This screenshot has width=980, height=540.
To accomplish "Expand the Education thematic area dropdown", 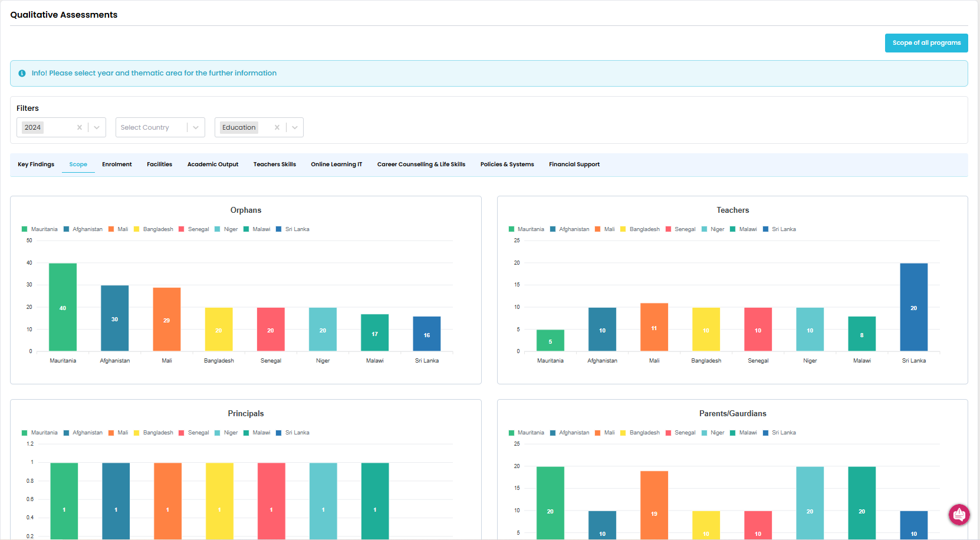I will (x=295, y=127).
